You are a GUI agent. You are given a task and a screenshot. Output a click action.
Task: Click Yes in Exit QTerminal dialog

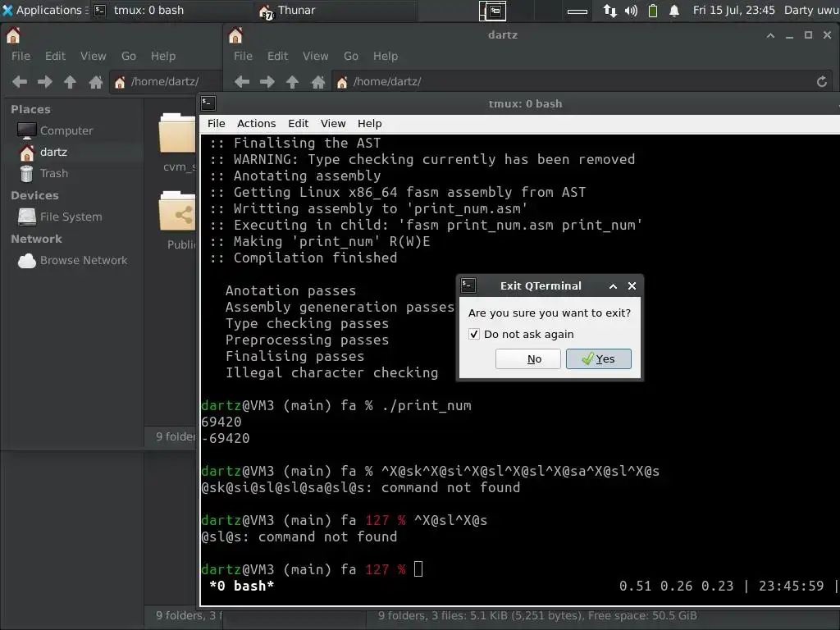click(x=598, y=359)
